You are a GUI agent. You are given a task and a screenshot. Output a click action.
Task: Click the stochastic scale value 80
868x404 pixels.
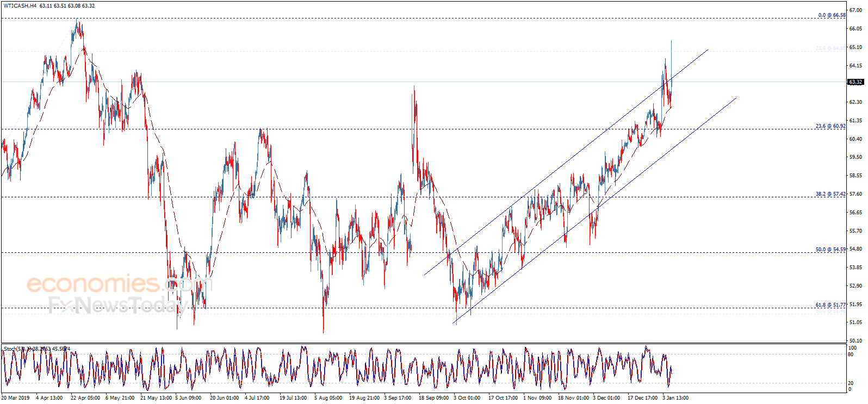851,355
